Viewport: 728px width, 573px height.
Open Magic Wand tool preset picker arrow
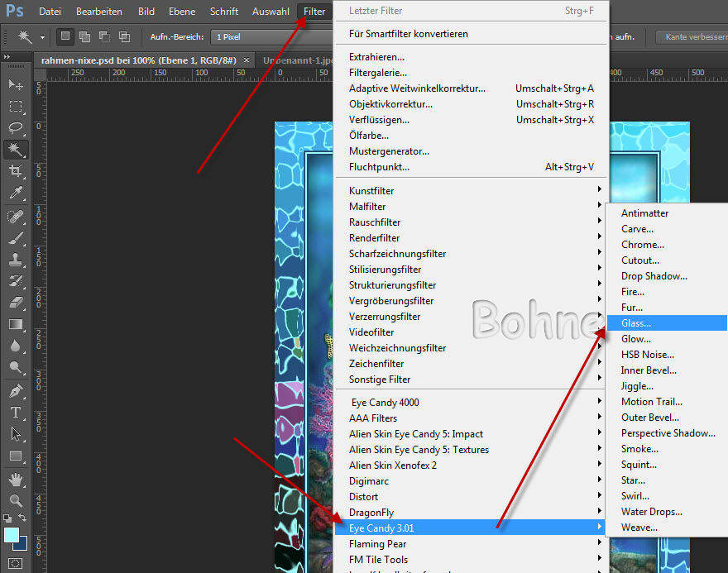pos(41,37)
